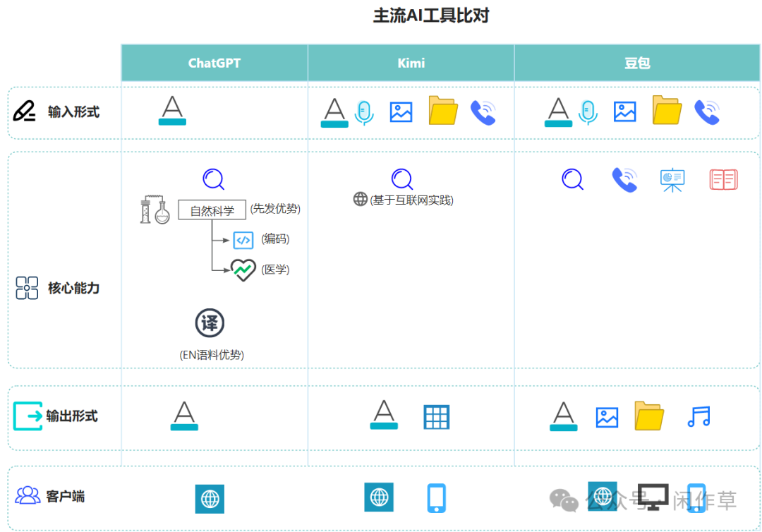Screen dimensions: 762x532
Task: Click the globe icon beside (基于互联网实践)
Action: click(x=360, y=199)
